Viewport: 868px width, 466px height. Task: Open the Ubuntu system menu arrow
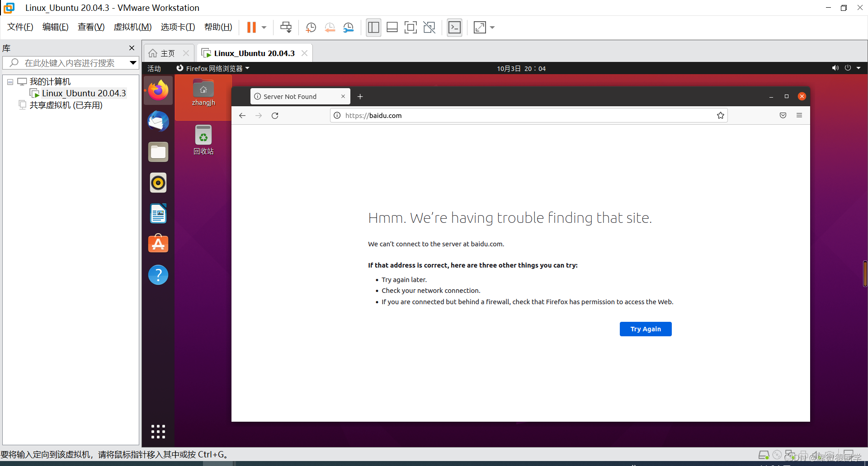[x=859, y=68]
